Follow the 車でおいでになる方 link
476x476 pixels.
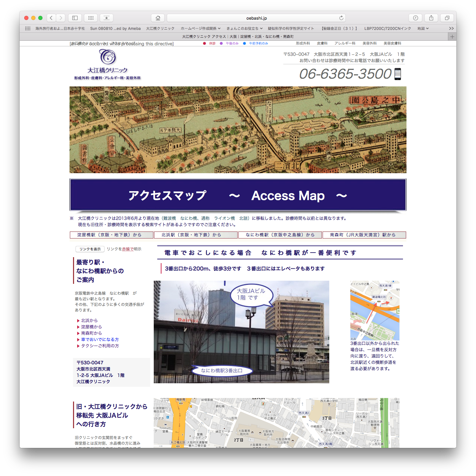click(100, 339)
